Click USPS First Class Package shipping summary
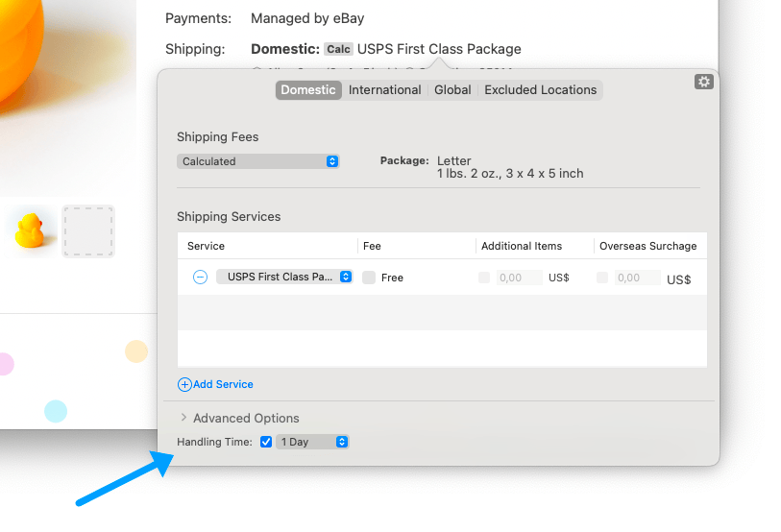Viewport: 781px width, 532px height. click(x=439, y=49)
